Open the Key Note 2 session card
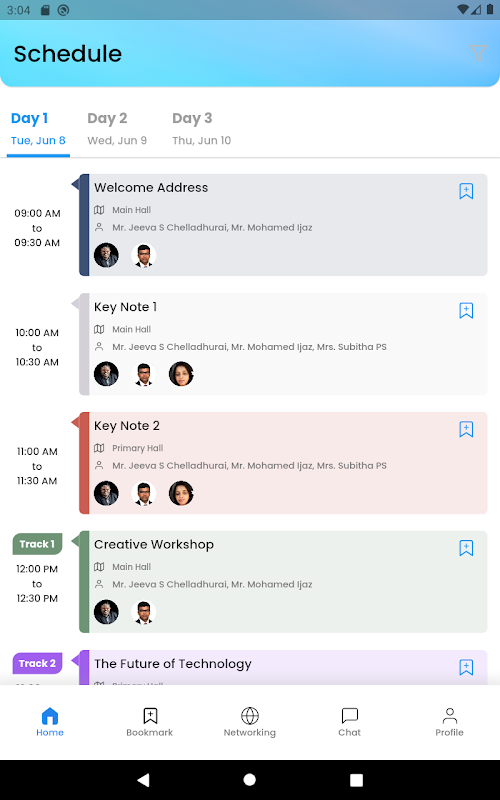This screenshot has height=800, width=500. (x=283, y=463)
